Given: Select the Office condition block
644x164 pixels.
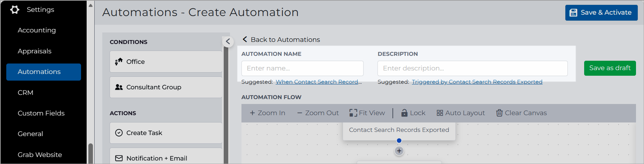Looking at the screenshot, I should [166, 62].
